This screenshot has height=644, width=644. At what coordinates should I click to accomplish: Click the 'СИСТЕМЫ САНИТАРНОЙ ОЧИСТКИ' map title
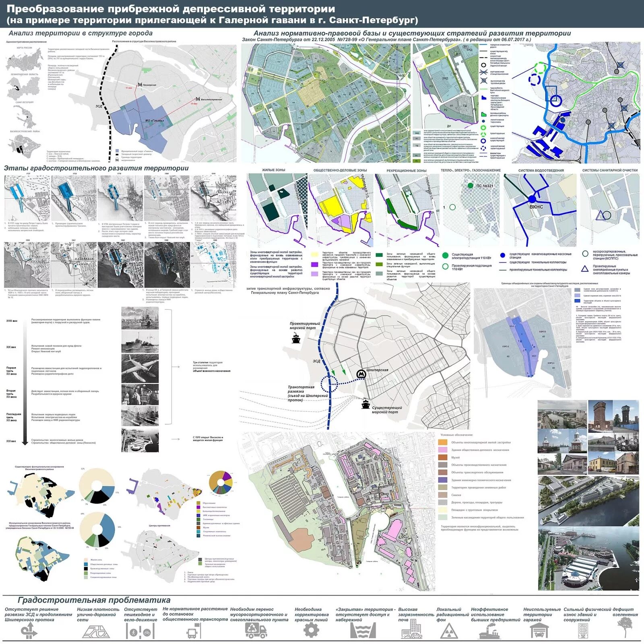[610, 170]
